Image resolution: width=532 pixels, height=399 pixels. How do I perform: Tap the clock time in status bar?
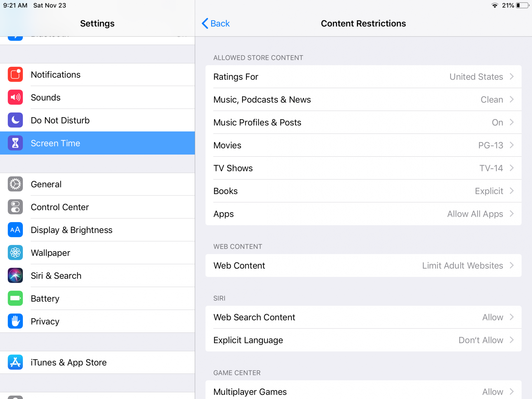15,5
